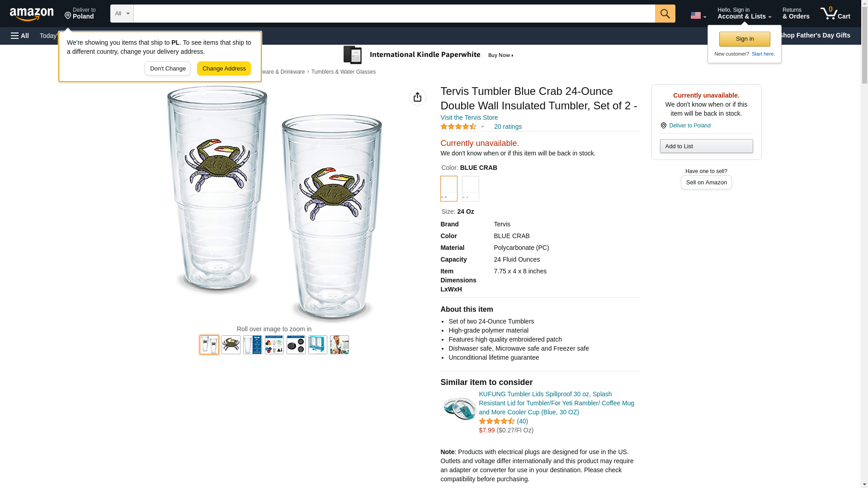Viewport: 868px width, 488px height.
Task: Click the Amazon logo
Action: tap(32, 14)
